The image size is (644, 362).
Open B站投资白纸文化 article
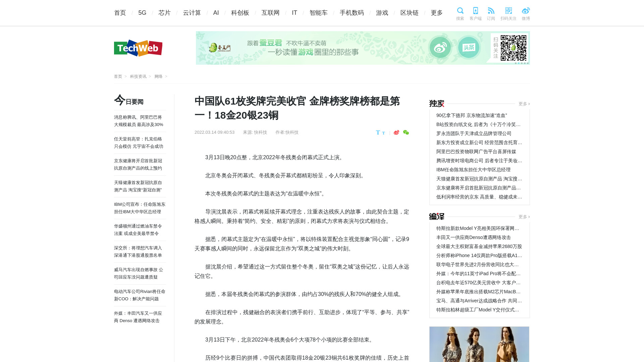pyautogui.click(x=479, y=124)
